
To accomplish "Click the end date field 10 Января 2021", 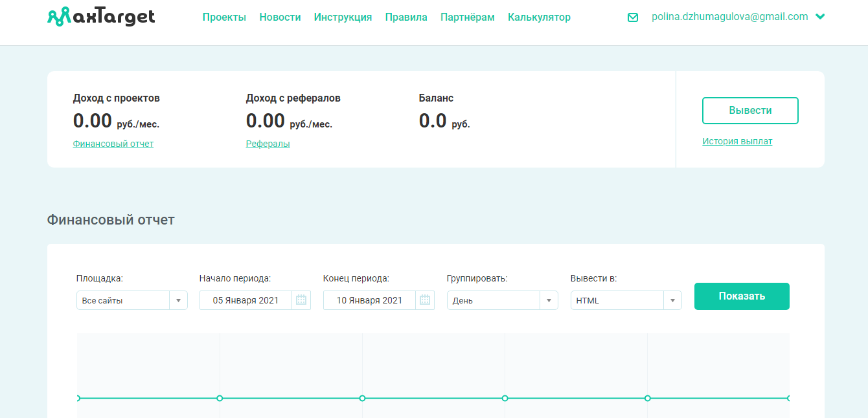I will click(369, 300).
